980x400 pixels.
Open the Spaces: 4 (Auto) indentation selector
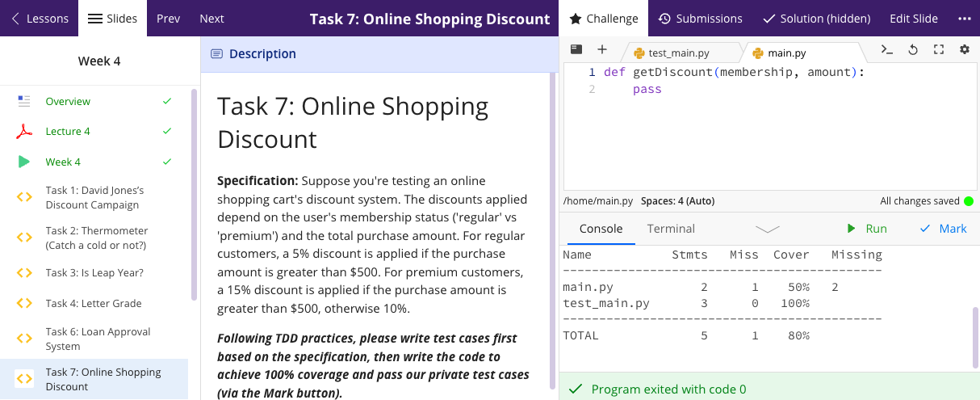point(677,201)
